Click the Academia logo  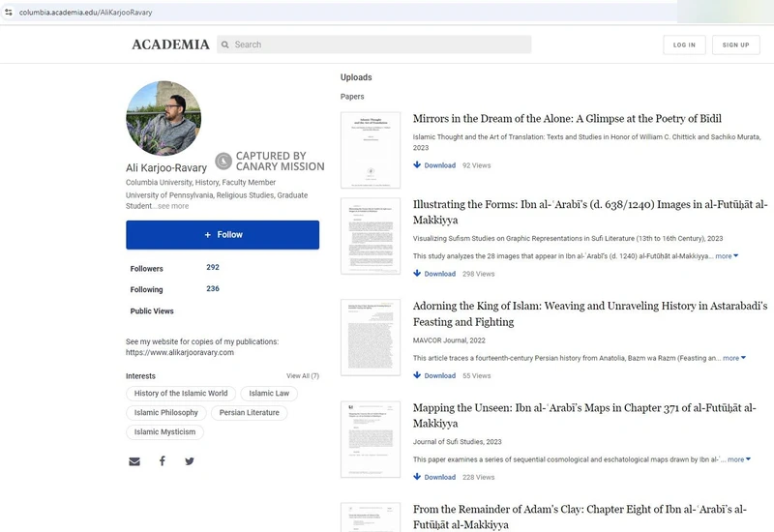point(171,44)
